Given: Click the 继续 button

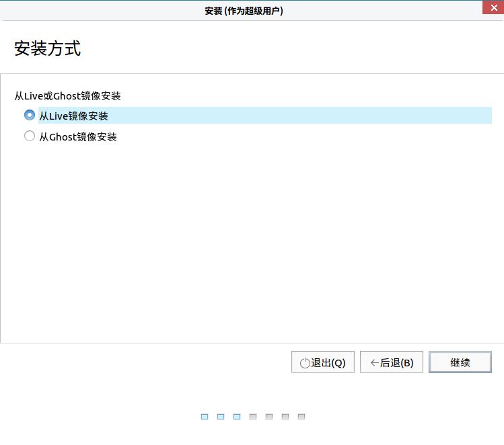Looking at the screenshot, I should pyautogui.click(x=460, y=362).
